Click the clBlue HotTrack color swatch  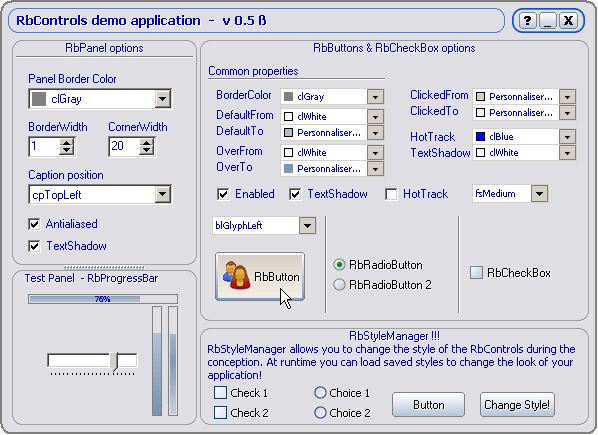(481, 136)
